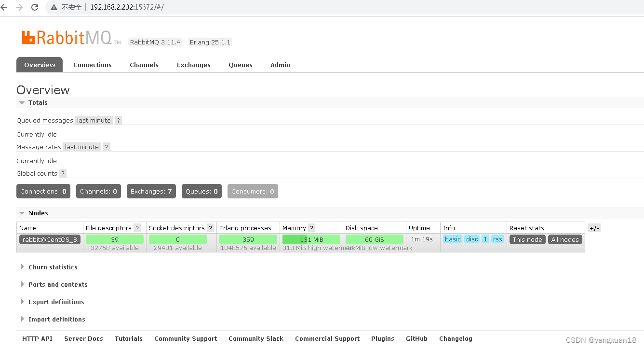Reset stats for This node
This screenshot has height=349, width=644.
[527, 239]
